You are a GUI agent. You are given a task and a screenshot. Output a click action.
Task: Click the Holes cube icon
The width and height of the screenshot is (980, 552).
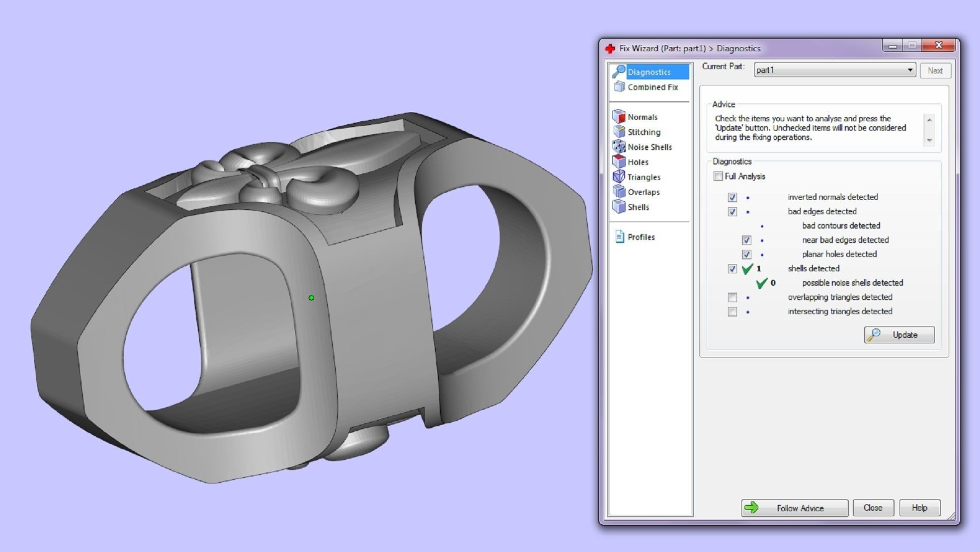click(619, 161)
